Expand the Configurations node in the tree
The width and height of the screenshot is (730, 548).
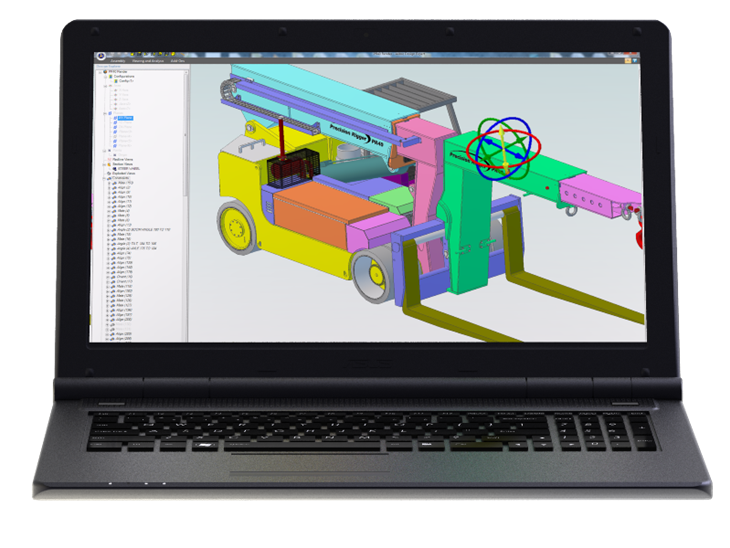click(x=106, y=76)
